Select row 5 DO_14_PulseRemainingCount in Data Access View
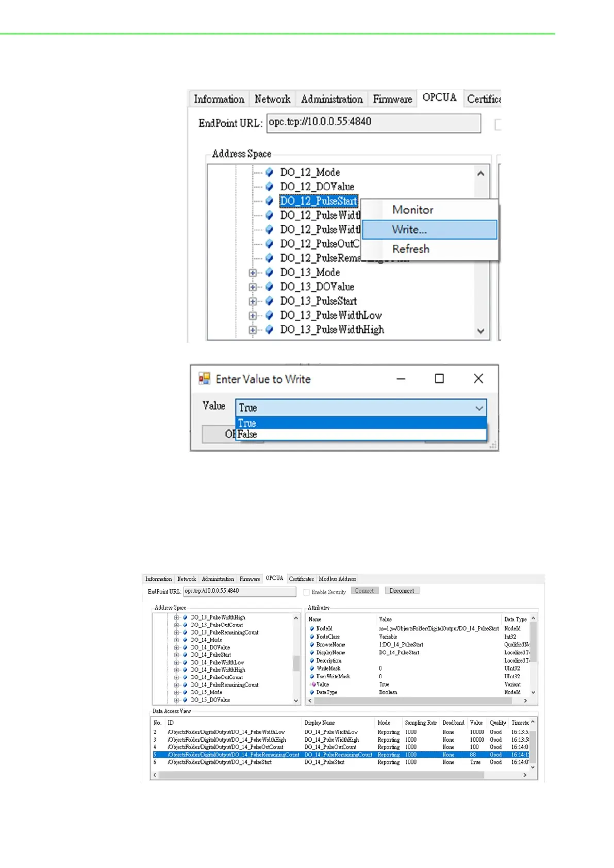Viewport: 614px width, 868px height. [x=340, y=755]
